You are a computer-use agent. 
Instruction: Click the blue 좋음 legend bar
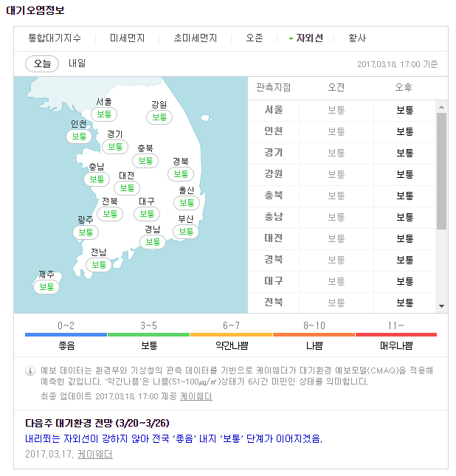[66, 334]
